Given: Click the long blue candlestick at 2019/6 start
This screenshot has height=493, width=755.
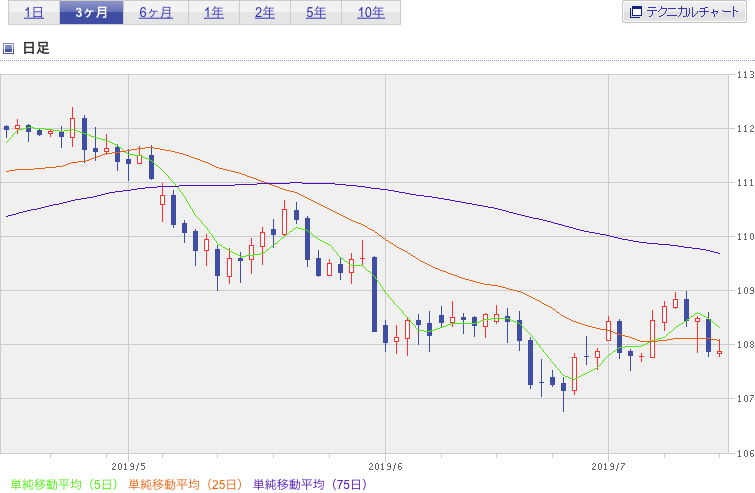Looking at the screenshot, I should (x=375, y=294).
